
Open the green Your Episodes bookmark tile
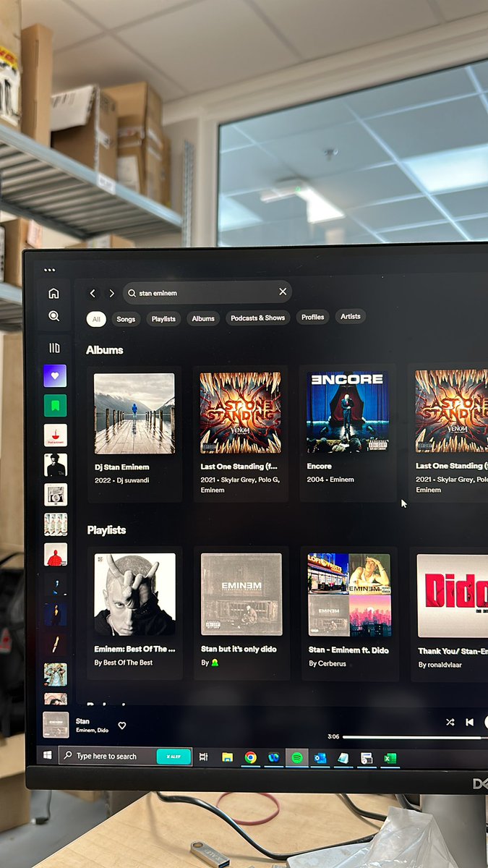click(x=55, y=406)
